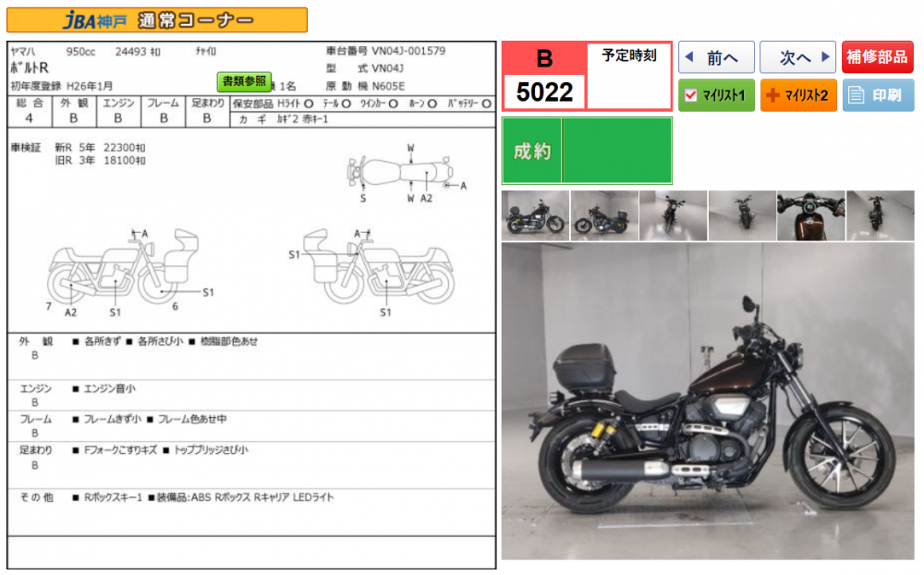The image size is (924, 575).
Task: Select the sixth, last thumbnail in strip
Action: click(880, 216)
